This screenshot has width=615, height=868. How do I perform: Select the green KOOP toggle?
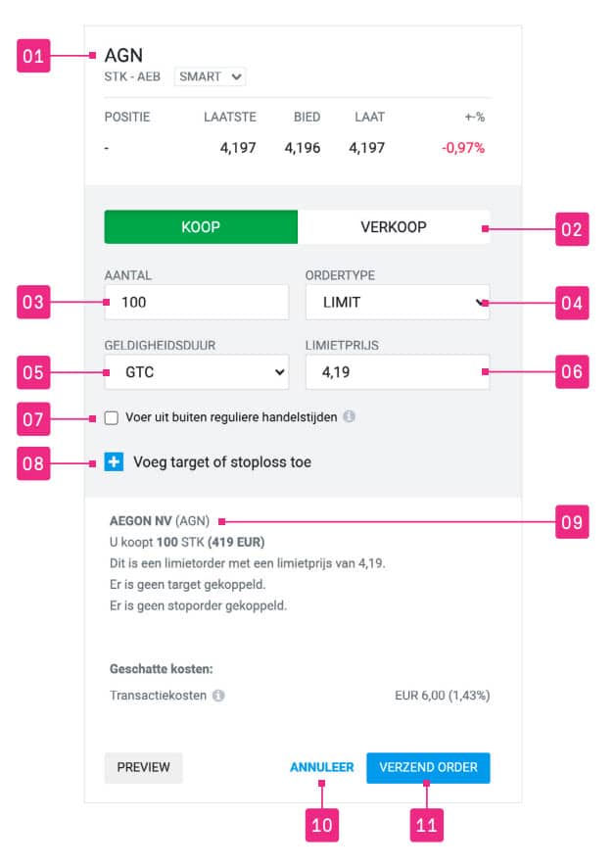click(201, 227)
